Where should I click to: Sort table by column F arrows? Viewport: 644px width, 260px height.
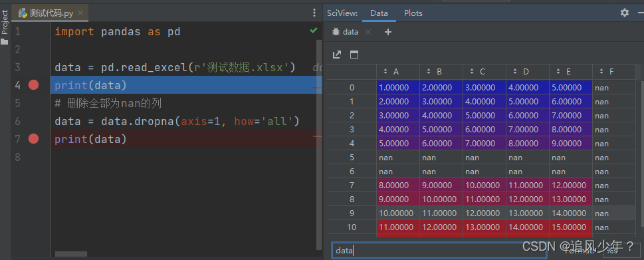(601, 71)
